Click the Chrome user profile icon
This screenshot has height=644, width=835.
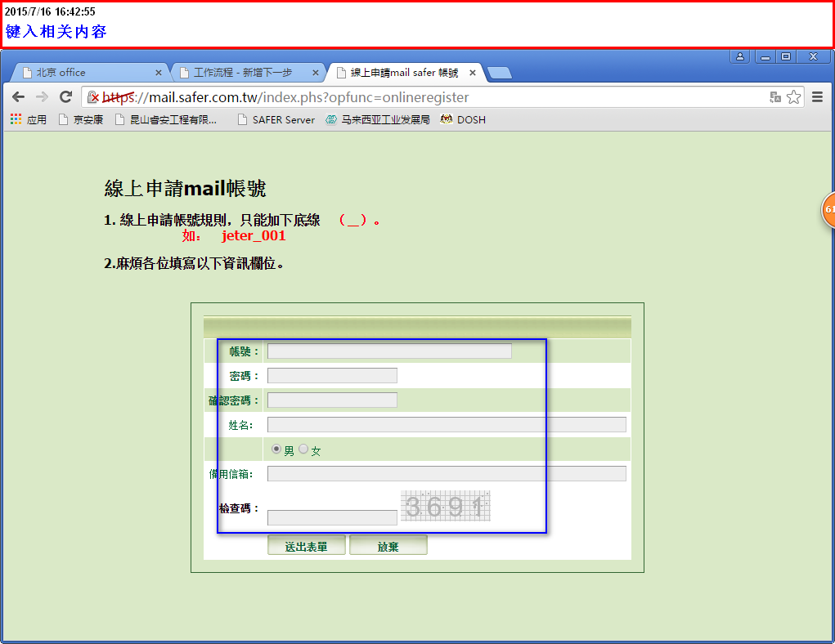coord(740,56)
